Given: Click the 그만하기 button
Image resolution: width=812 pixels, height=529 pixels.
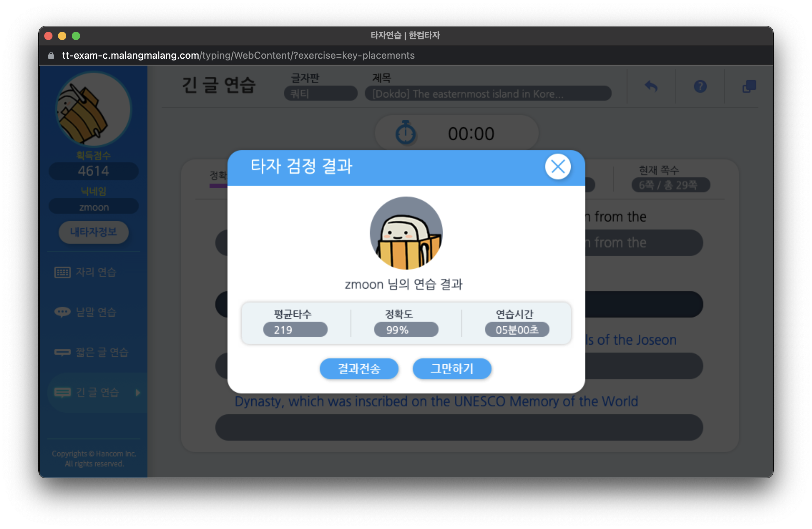Looking at the screenshot, I should (x=452, y=368).
